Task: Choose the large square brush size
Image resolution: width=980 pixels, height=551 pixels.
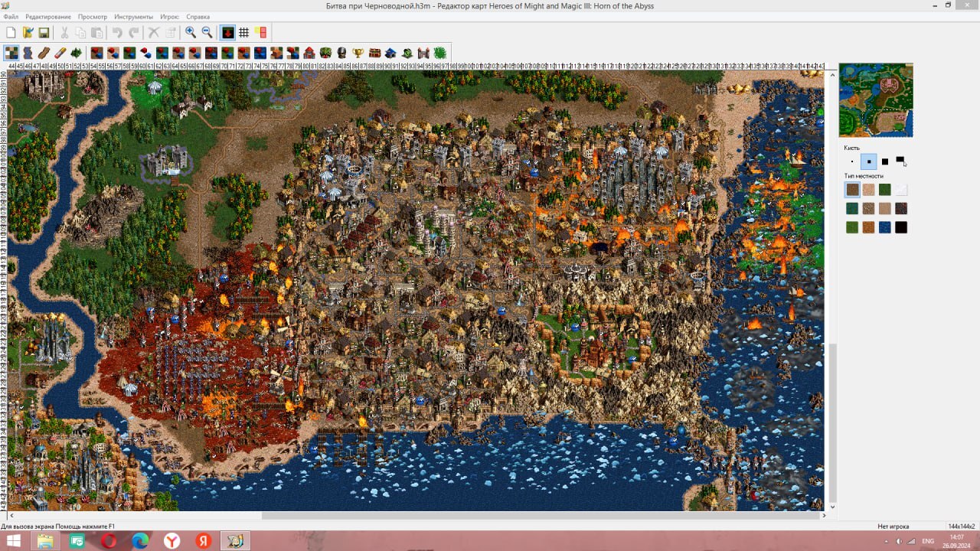Action: (885, 161)
